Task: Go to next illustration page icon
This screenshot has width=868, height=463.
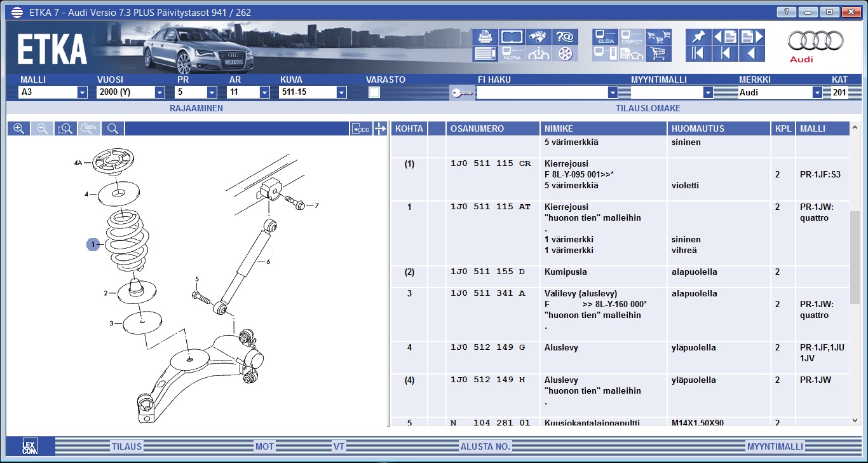Action: 750,37
